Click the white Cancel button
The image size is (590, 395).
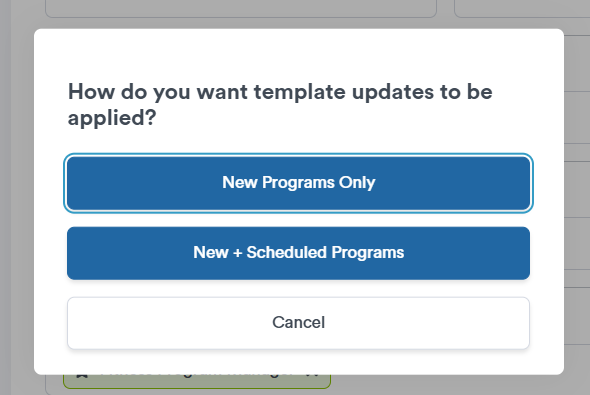point(298,323)
